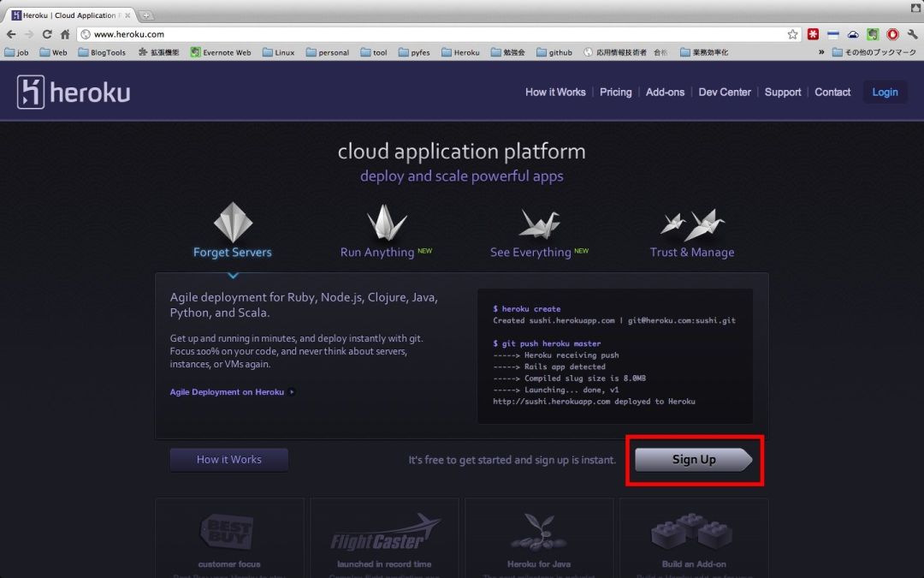Switch to the Forget Servers tab label
Image resolution: width=924 pixels, height=578 pixels.
click(x=232, y=252)
